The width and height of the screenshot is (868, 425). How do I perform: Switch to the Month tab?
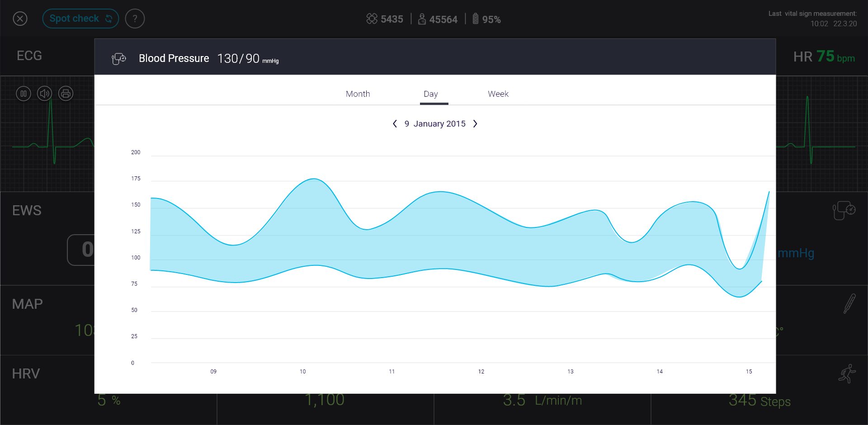pyautogui.click(x=358, y=94)
